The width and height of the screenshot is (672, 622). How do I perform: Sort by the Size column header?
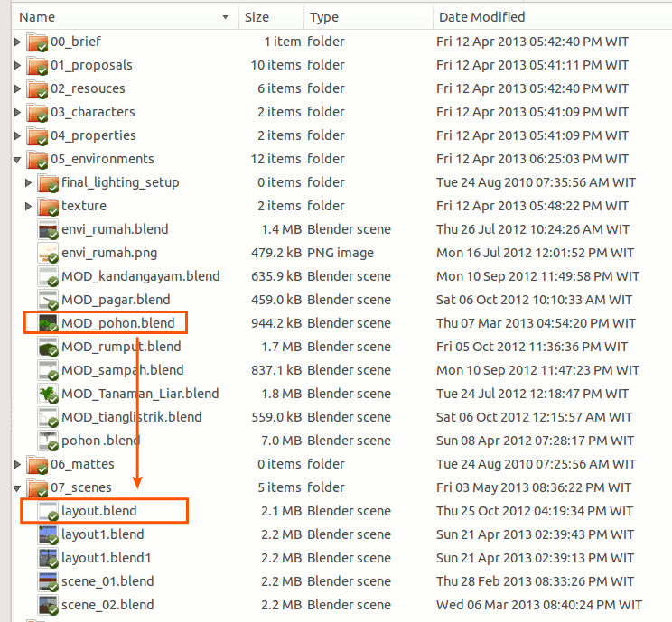(271, 17)
